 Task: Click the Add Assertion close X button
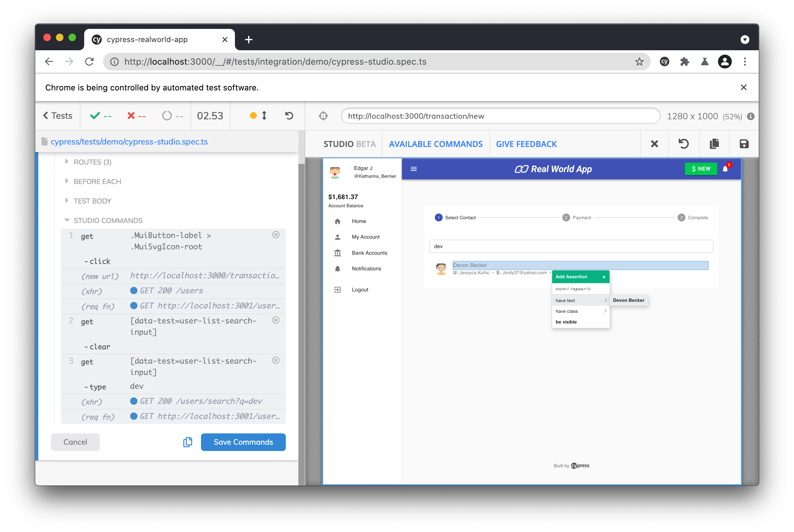(x=604, y=277)
